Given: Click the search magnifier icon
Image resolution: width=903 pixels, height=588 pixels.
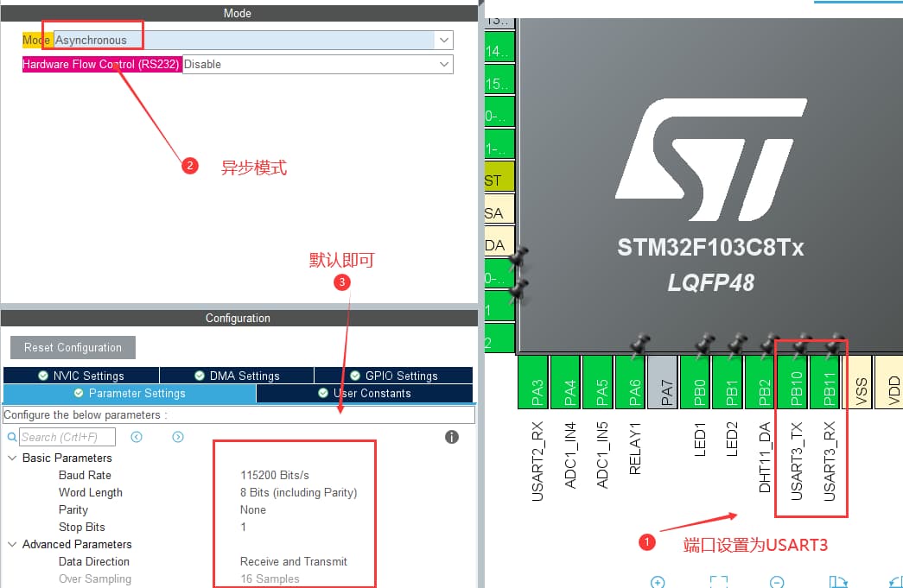Looking at the screenshot, I should coord(12,438).
